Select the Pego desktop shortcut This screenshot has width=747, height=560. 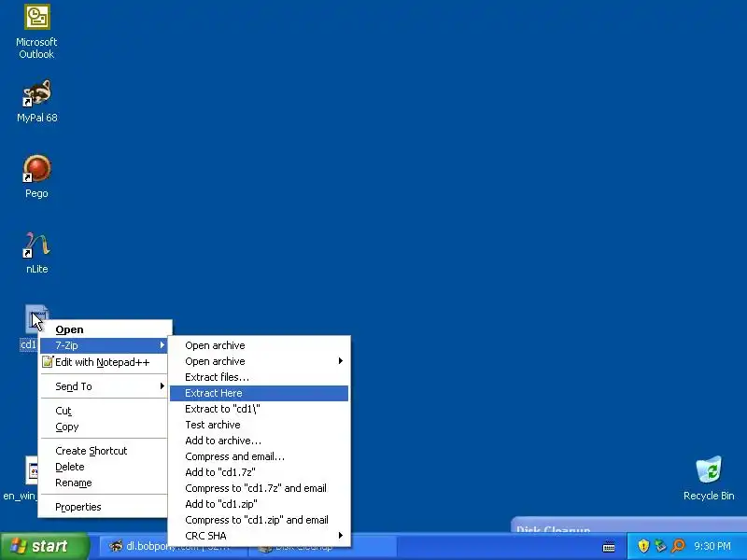pyautogui.click(x=36, y=176)
